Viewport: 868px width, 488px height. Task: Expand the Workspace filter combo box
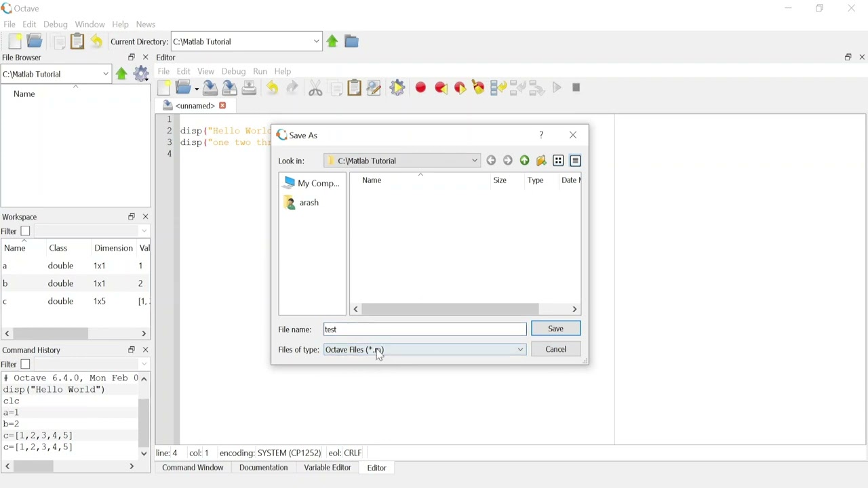(144, 231)
